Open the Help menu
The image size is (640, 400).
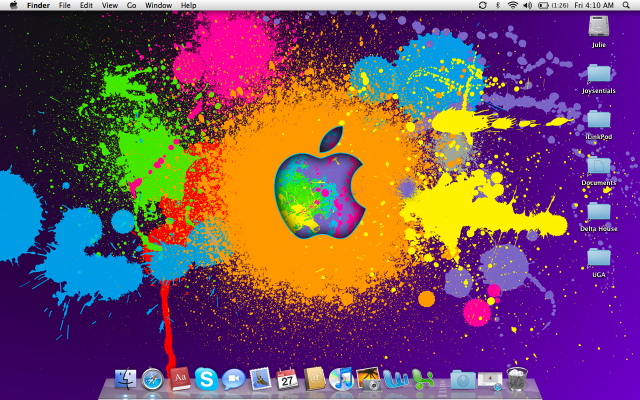point(189,5)
